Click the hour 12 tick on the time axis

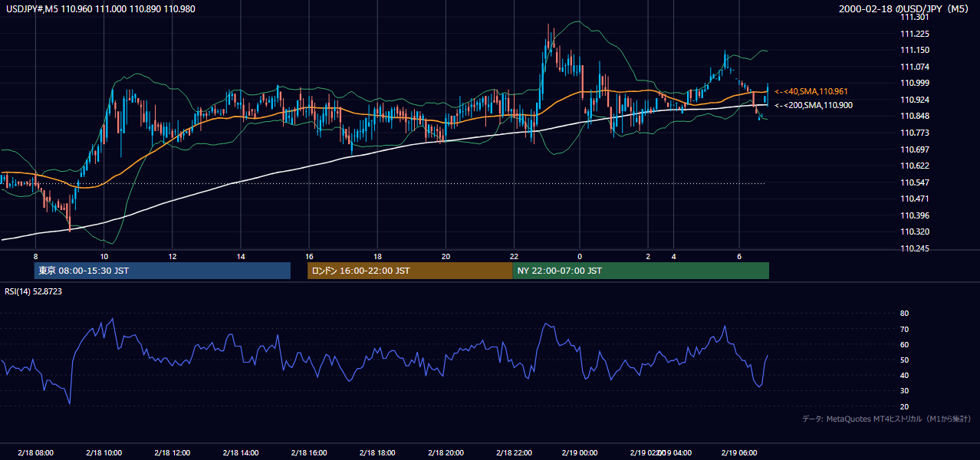click(x=172, y=256)
